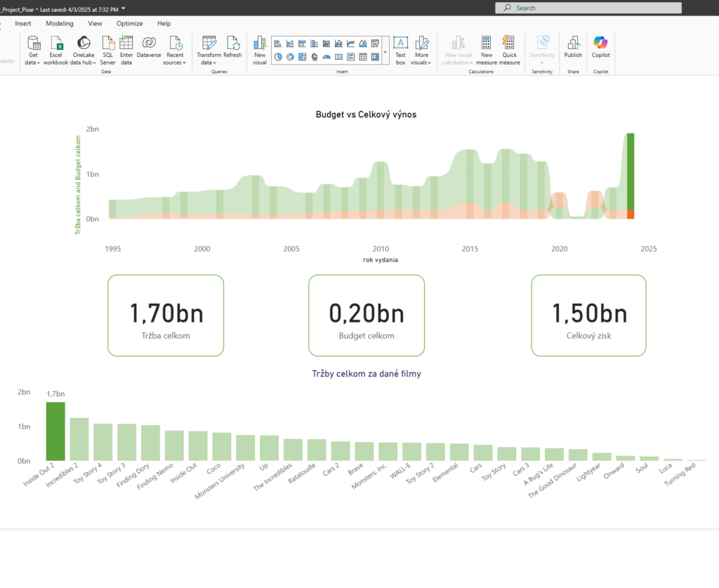719x588 pixels.
Task: Select the Celkový zisk card
Action: pyautogui.click(x=589, y=315)
